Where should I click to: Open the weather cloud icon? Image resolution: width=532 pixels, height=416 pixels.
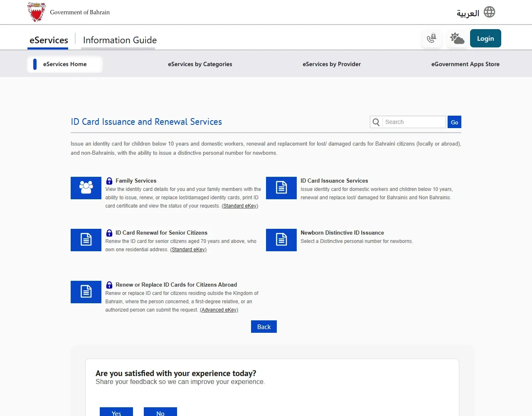pos(457,39)
